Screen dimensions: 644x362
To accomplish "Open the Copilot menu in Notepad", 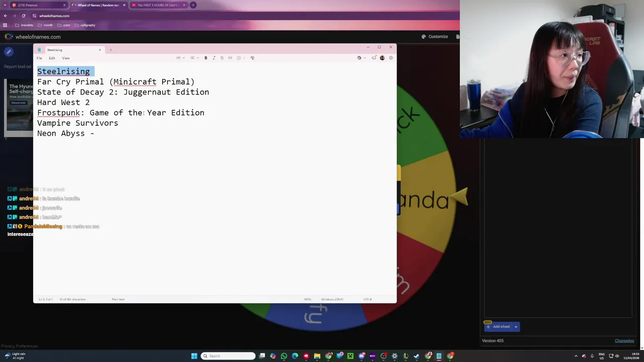I will click(361, 58).
